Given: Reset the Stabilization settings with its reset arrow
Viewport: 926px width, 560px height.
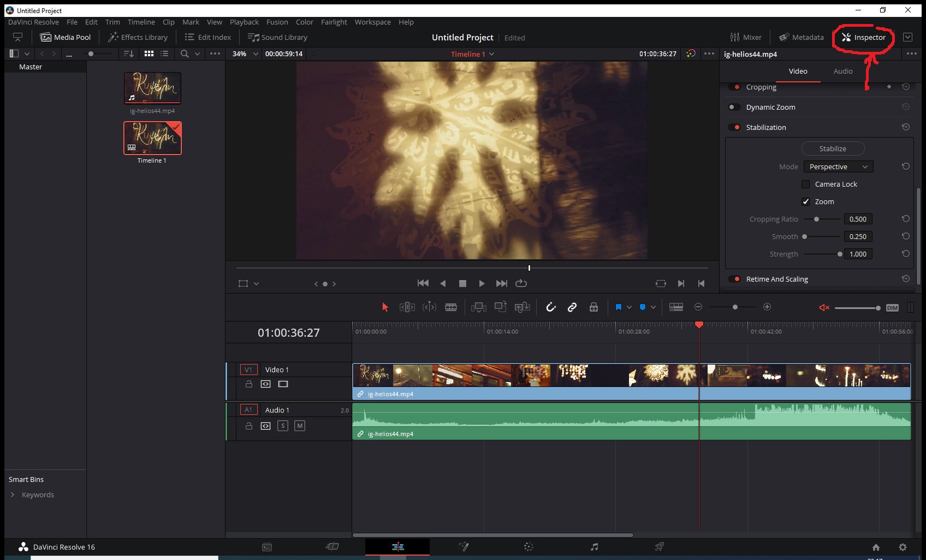Looking at the screenshot, I should [x=905, y=127].
